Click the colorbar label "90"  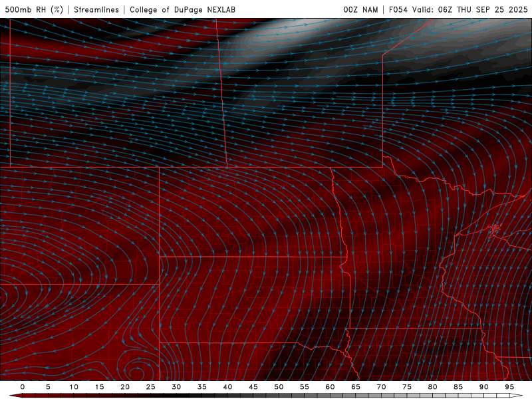pos(484,387)
